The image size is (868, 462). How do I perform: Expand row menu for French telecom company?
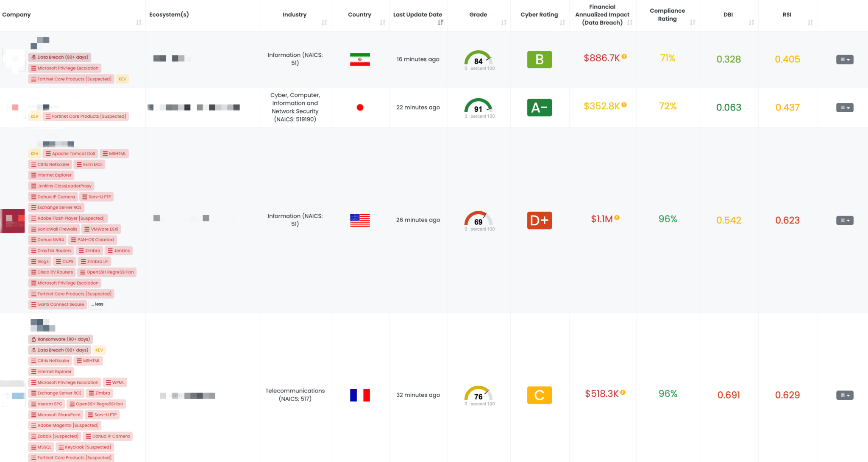844,396
